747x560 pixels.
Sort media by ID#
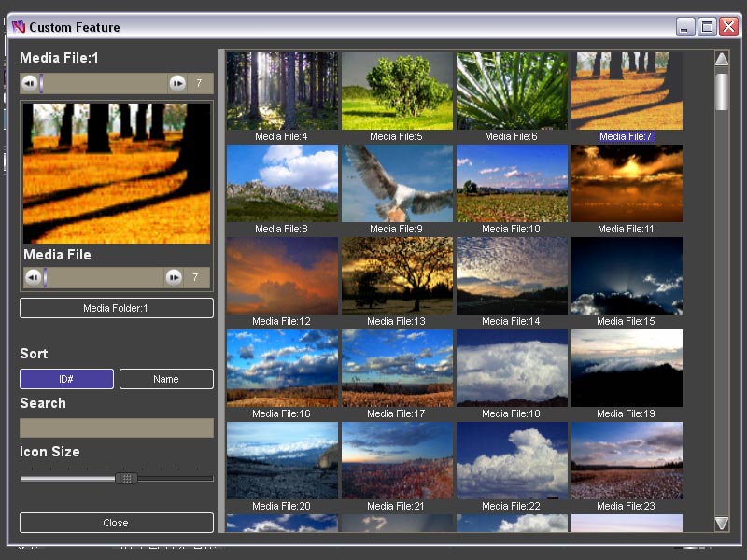tap(67, 379)
